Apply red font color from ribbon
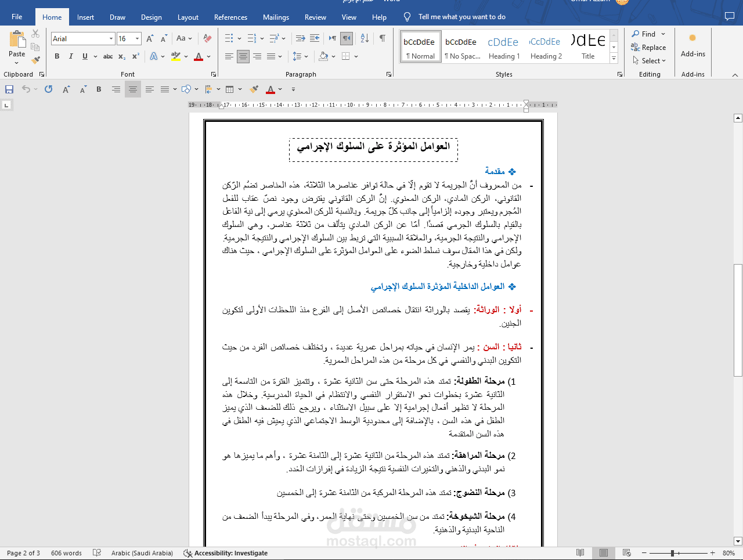 point(199,56)
